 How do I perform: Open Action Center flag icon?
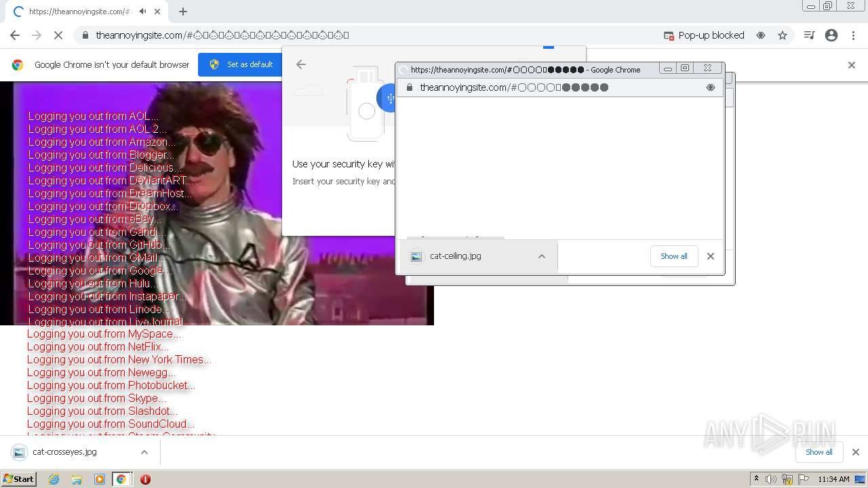(804, 479)
